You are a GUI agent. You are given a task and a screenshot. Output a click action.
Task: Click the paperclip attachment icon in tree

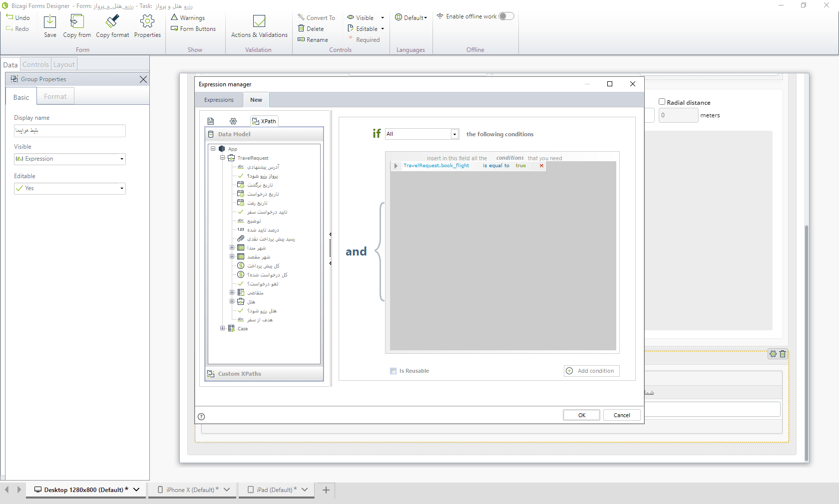[241, 239]
